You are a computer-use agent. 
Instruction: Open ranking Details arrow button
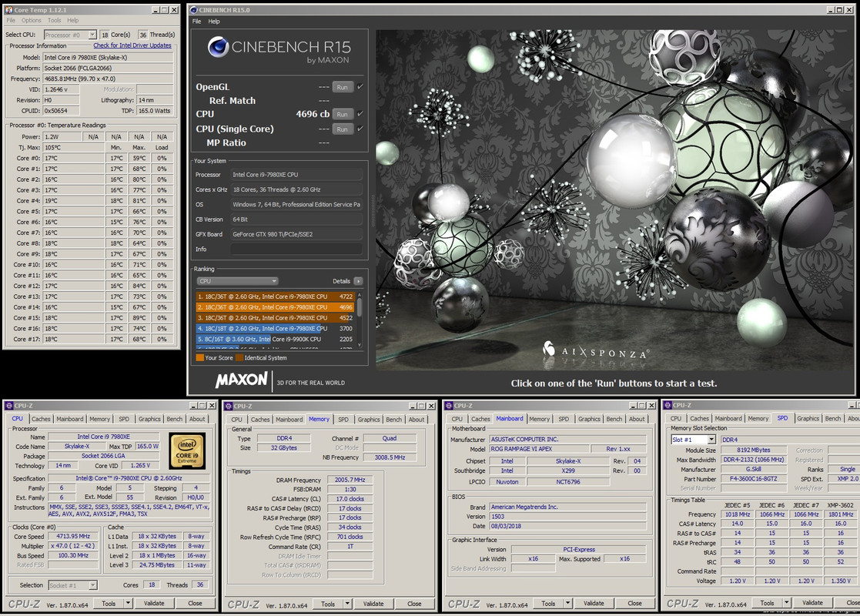pos(358,281)
